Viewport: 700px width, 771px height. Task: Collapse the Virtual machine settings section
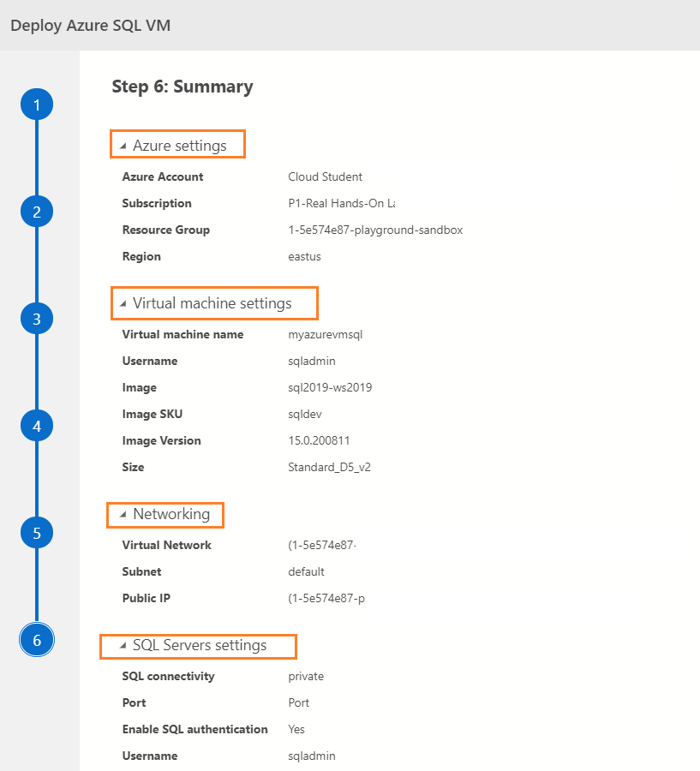coord(123,303)
